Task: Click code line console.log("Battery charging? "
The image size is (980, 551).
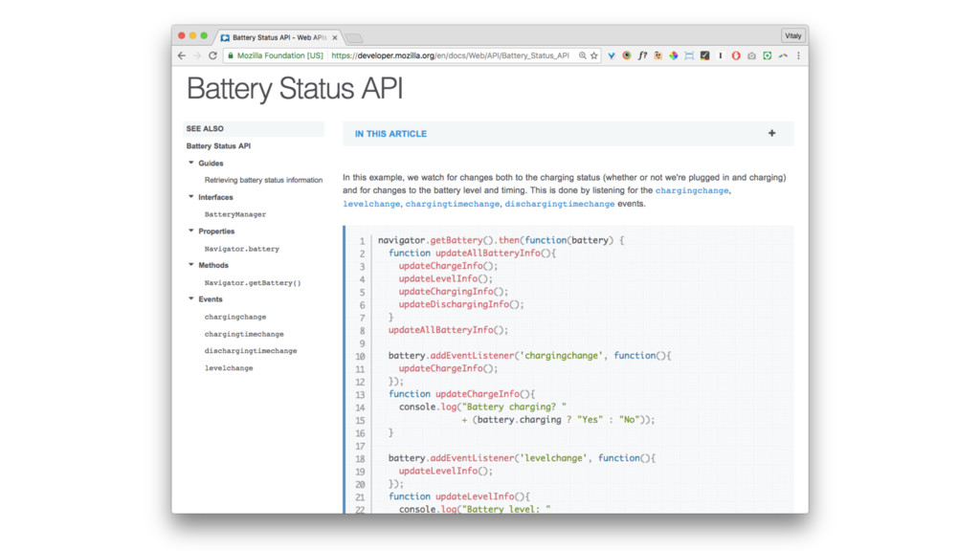Action: click(x=482, y=407)
